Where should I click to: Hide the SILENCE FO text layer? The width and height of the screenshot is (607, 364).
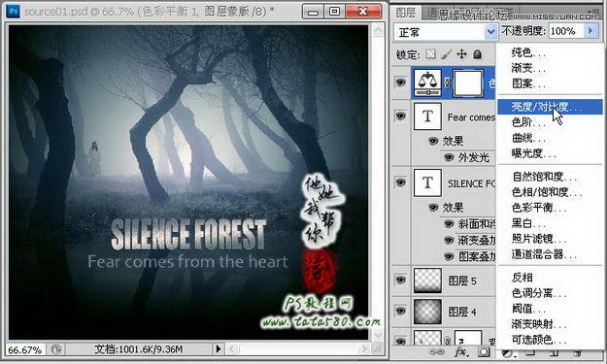(x=400, y=182)
